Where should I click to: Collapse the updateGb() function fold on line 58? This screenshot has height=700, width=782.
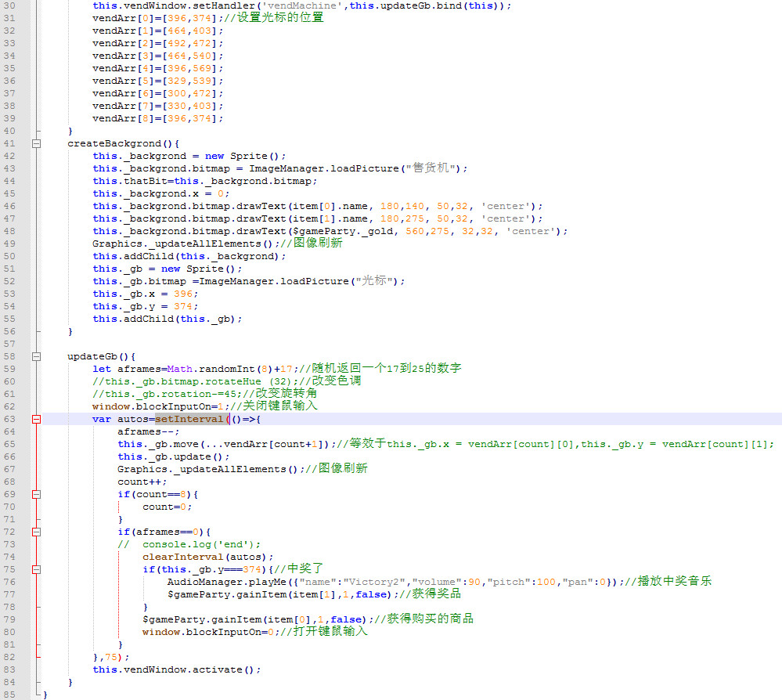(x=37, y=357)
